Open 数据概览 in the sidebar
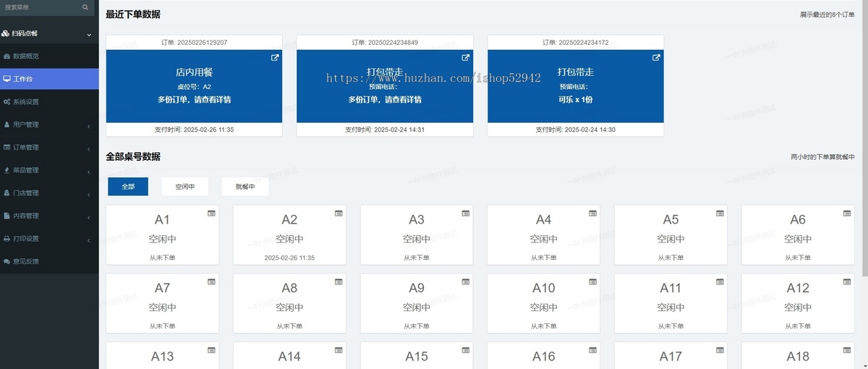The width and height of the screenshot is (868, 369). [x=49, y=56]
